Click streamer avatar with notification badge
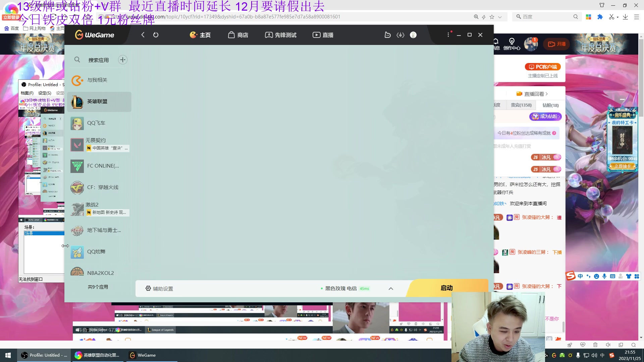Viewport: 644px width, 362px height. tap(531, 44)
